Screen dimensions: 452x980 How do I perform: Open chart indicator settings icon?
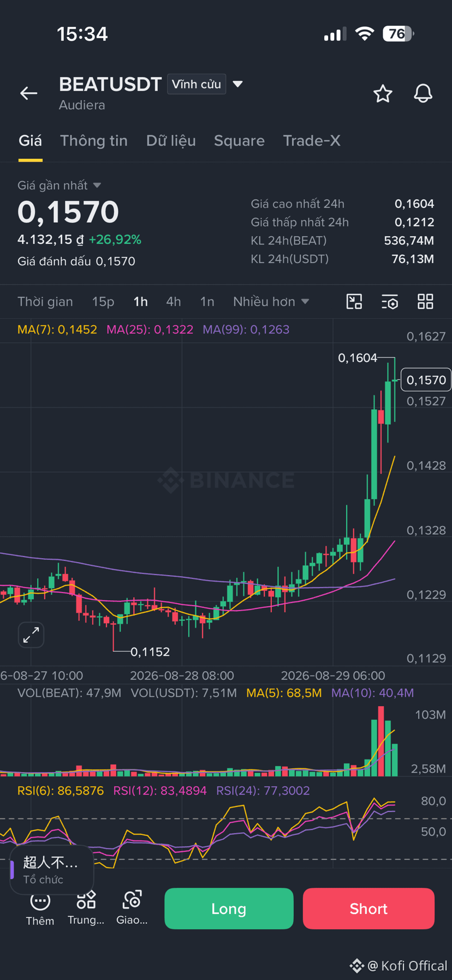click(390, 302)
